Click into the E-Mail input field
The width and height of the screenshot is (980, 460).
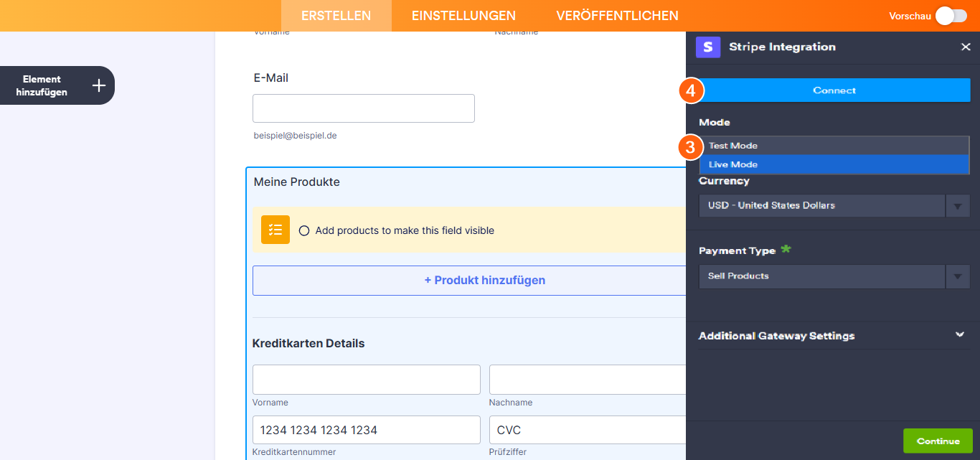363,108
